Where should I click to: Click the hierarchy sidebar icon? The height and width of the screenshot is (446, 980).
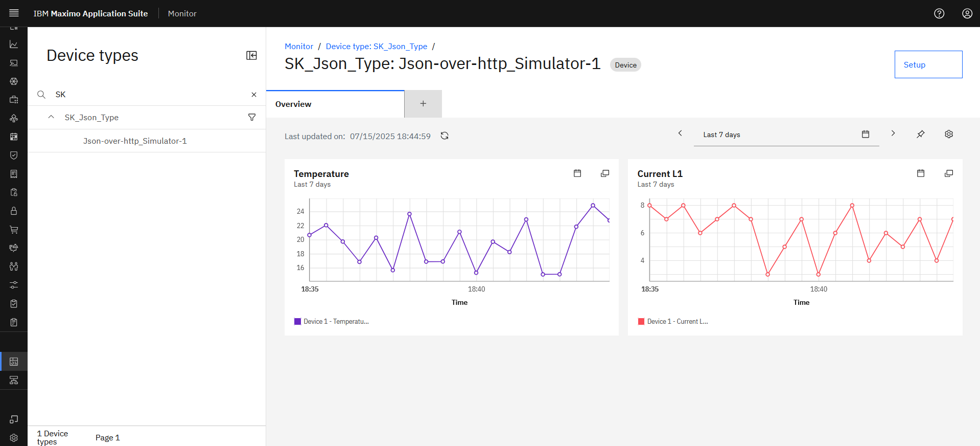pos(14,380)
